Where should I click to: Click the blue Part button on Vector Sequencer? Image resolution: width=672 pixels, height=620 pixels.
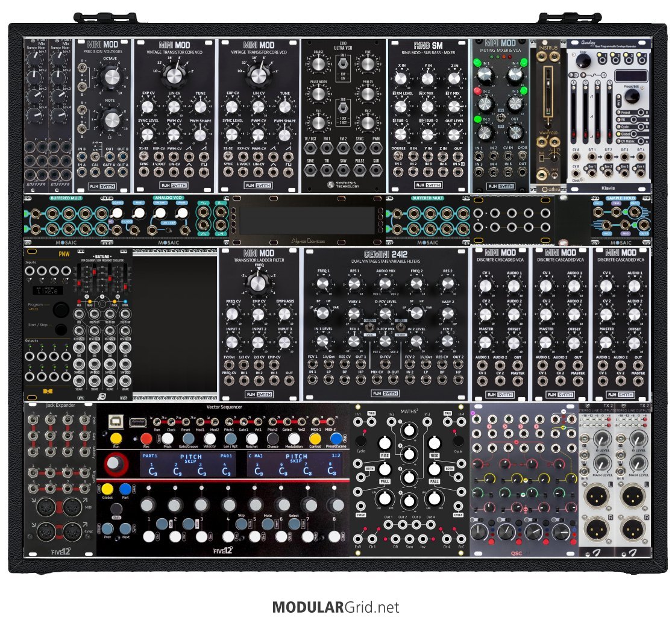(125, 489)
